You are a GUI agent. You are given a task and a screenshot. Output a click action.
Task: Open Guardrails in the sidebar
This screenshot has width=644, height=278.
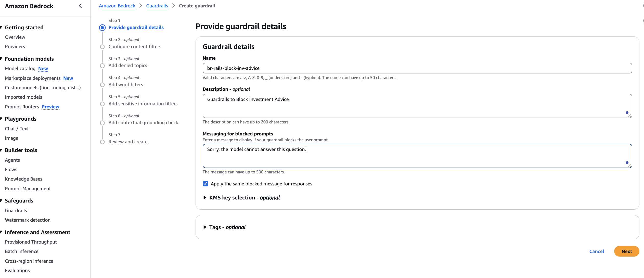click(x=16, y=210)
